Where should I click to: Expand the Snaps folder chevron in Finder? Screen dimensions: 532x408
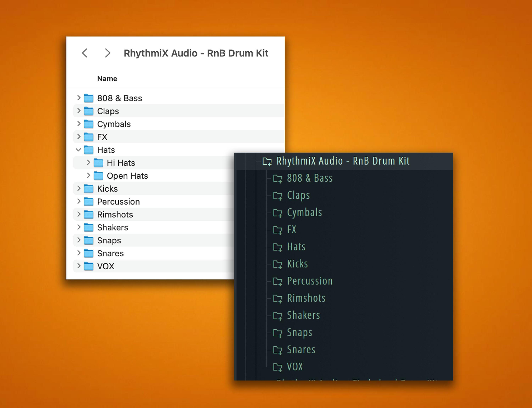[x=79, y=240]
